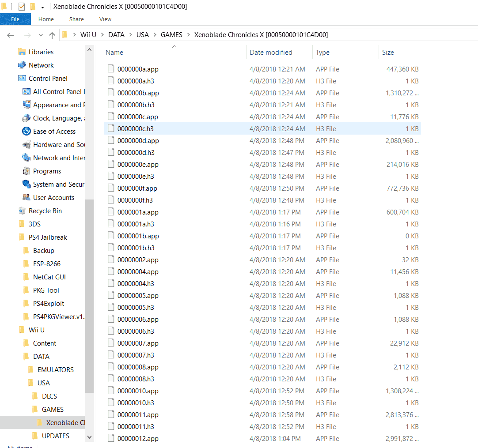Expand the chevron after DATA breadcrumb
Screen dimensions: 478x448
130,35
